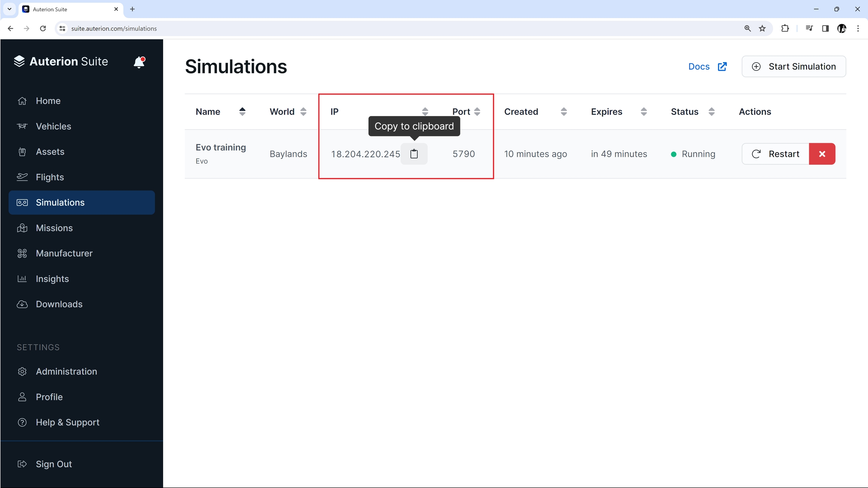Click the browser address bar
This screenshot has height=488, width=868.
[x=377, y=29]
